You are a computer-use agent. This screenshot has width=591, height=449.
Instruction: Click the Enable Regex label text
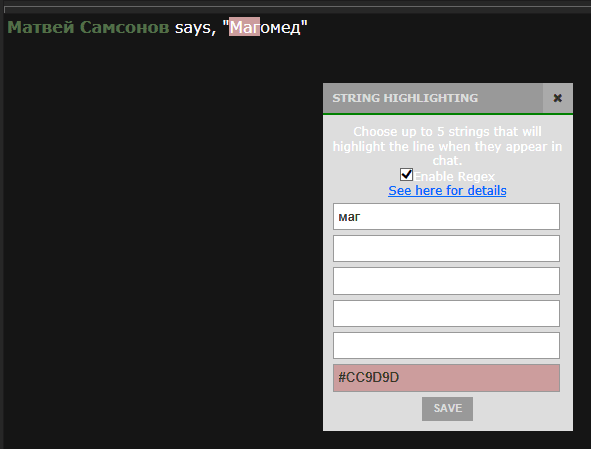[x=454, y=176]
